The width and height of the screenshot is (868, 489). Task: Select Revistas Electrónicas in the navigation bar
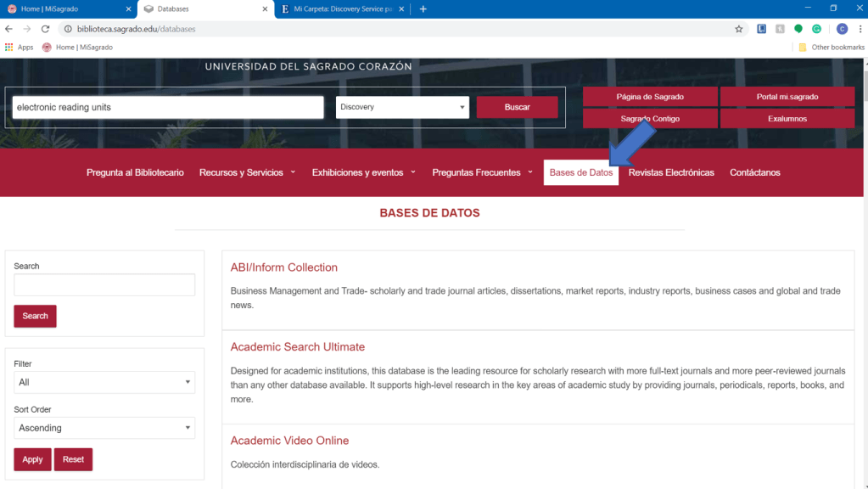coord(671,173)
